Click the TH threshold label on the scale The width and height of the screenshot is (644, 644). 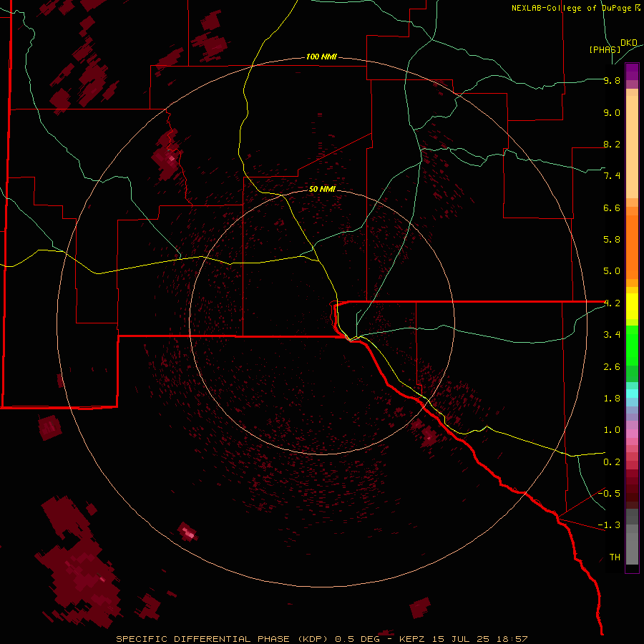pos(615,557)
